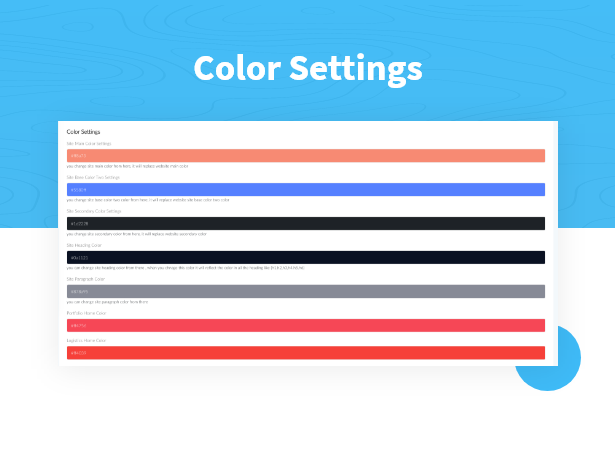Select the gray Site Paragraph Color field
The width and height of the screenshot is (615, 474).
(x=306, y=291)
